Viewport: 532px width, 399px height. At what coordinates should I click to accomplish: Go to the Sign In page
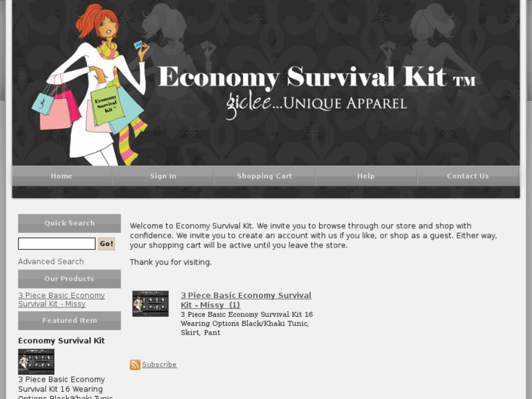(163, 176)
